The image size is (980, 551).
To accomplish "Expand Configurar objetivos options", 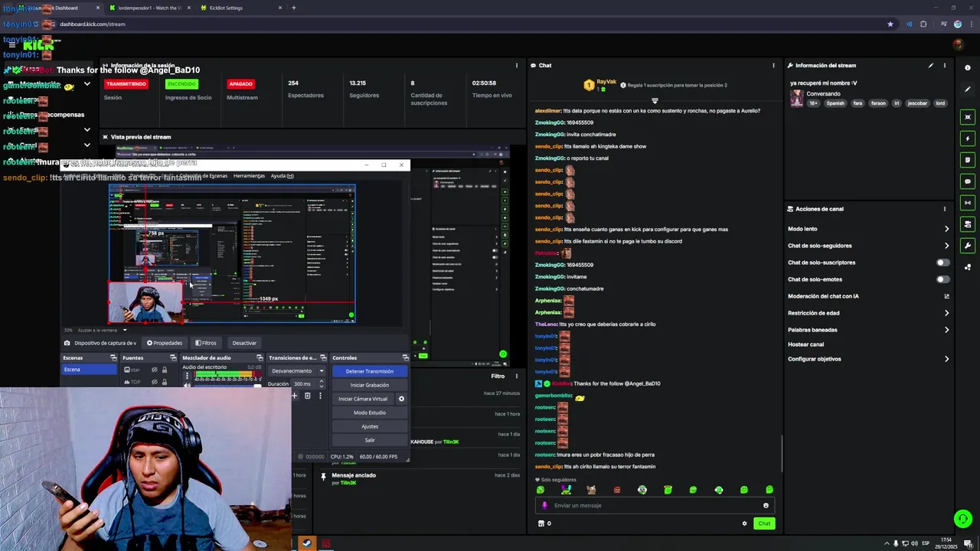I will pos(946,359).
